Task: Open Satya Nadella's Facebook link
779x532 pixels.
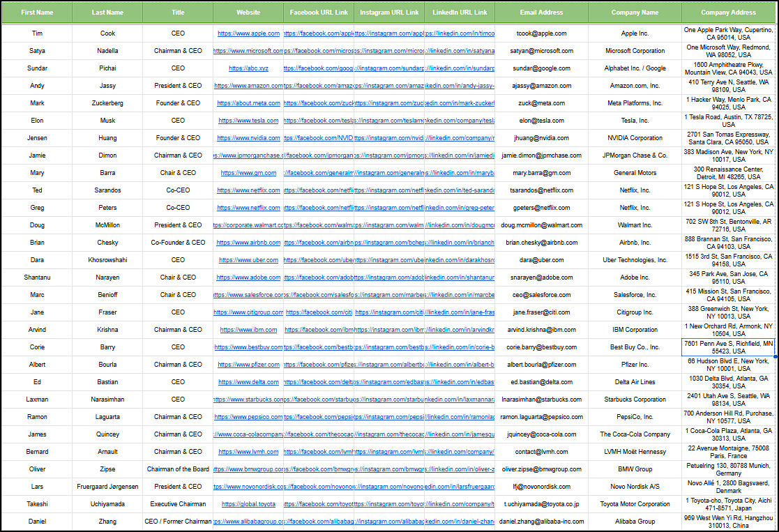Action: [319, 51]
